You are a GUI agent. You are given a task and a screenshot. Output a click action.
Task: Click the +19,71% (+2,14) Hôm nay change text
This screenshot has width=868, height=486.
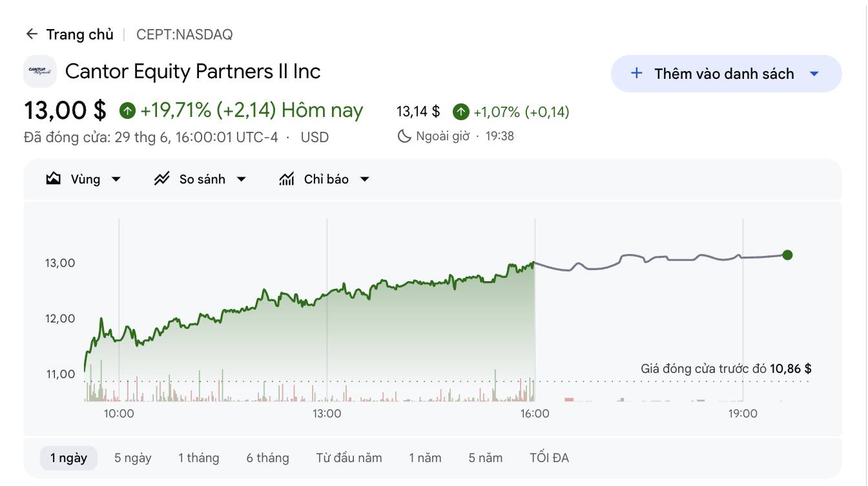tap(252, 111)
